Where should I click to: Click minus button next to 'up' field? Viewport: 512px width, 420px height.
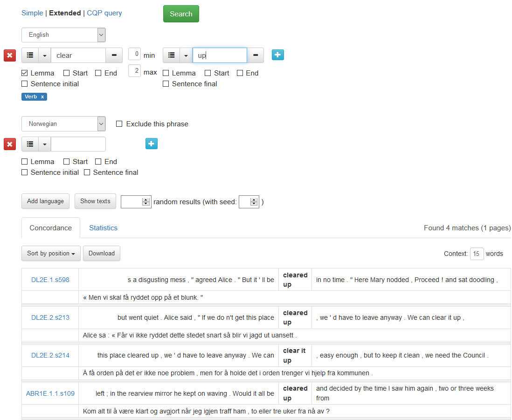coord(256,55)
